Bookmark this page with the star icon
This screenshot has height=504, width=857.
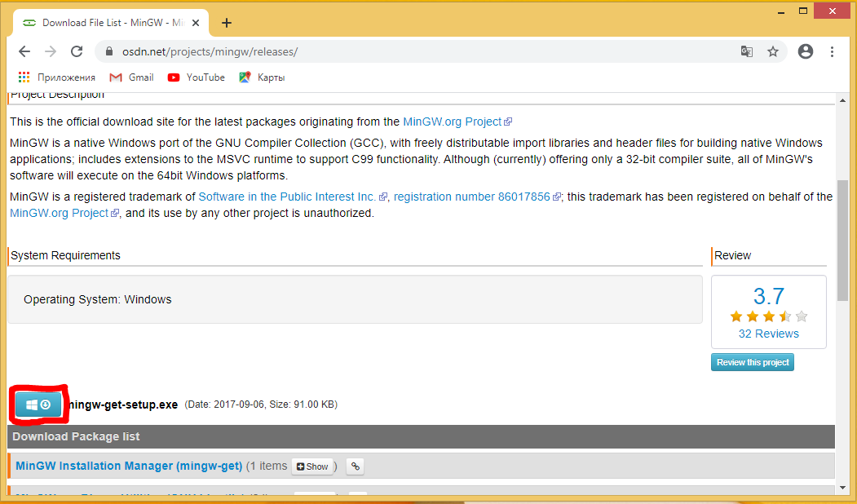click(x=773, y=51)
